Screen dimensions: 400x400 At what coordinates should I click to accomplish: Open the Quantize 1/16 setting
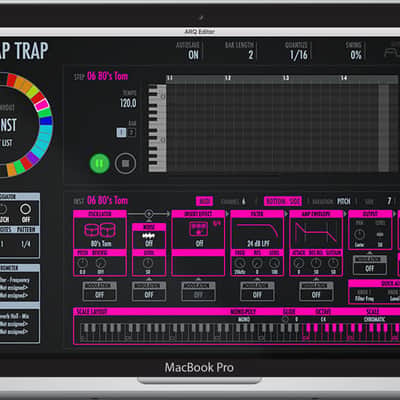pos(299,55)
